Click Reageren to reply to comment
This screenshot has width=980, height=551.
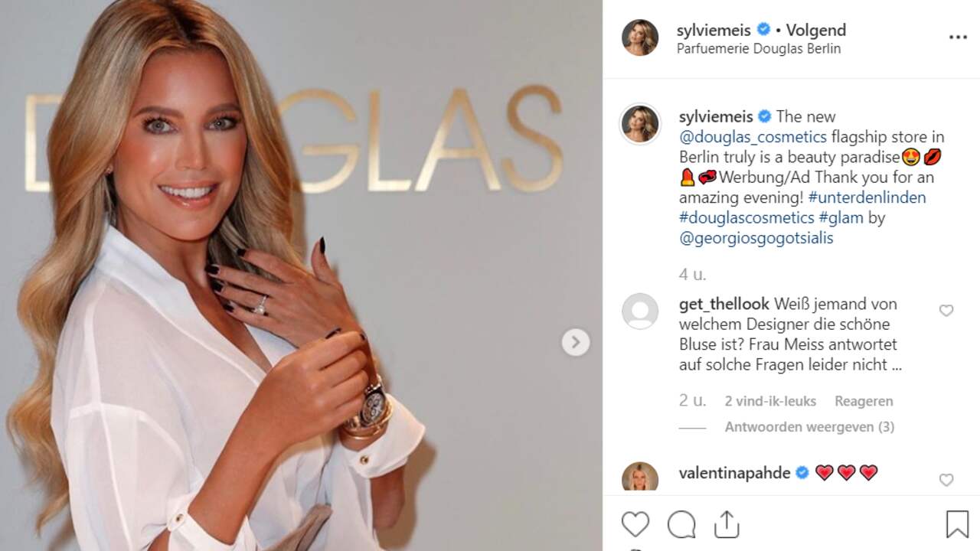click(x=864, y=401)
